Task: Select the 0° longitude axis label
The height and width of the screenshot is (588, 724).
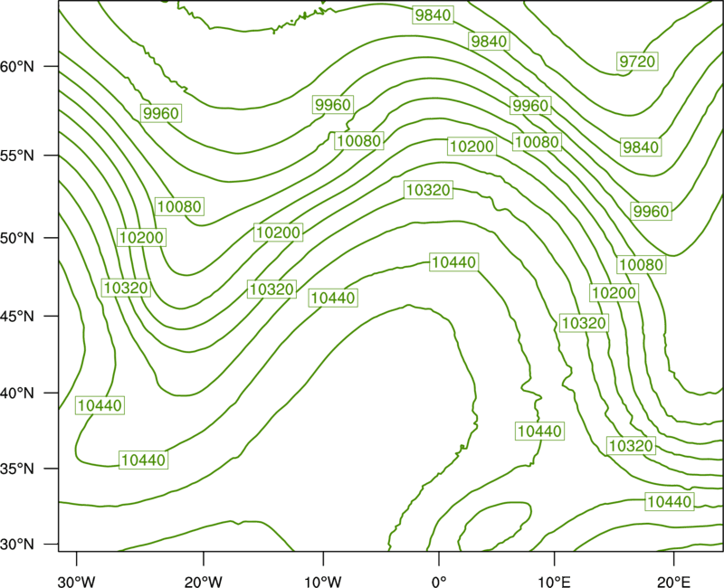Action: [439, 582]
